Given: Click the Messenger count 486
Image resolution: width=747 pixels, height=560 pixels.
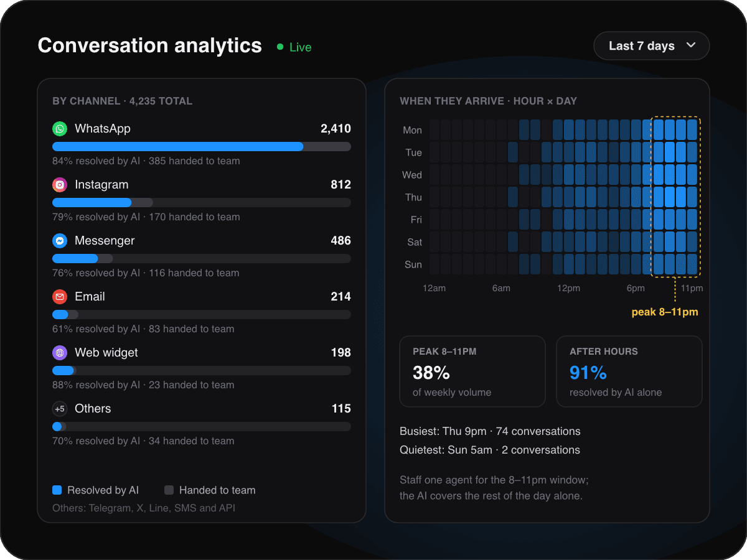Looking at the screenshot, I should 341,241.
